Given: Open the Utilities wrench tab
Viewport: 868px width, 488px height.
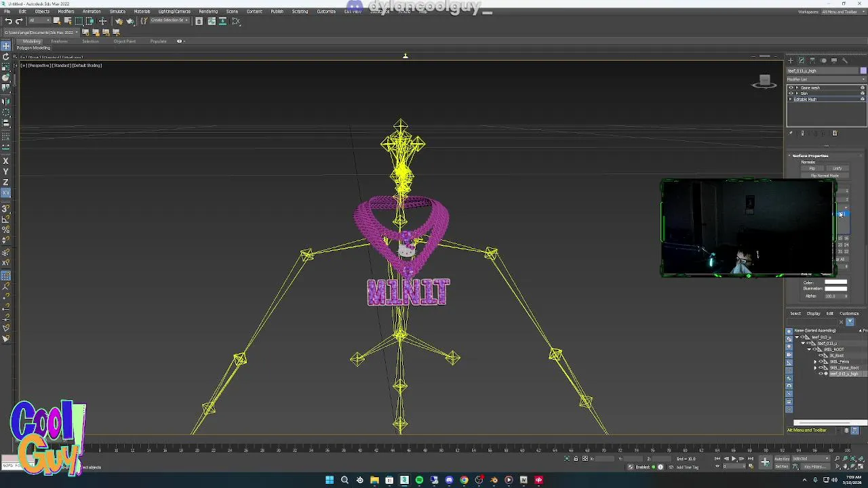Looking at the screenshot, I should pos(845,60).
